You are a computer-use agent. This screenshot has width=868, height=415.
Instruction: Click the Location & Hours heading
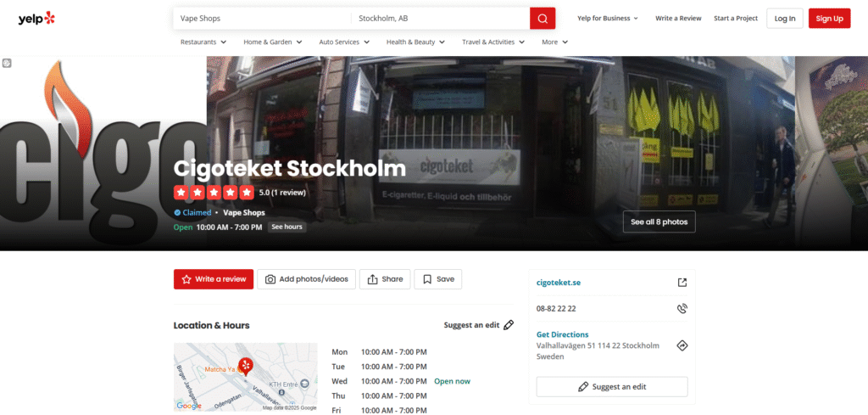211,325
